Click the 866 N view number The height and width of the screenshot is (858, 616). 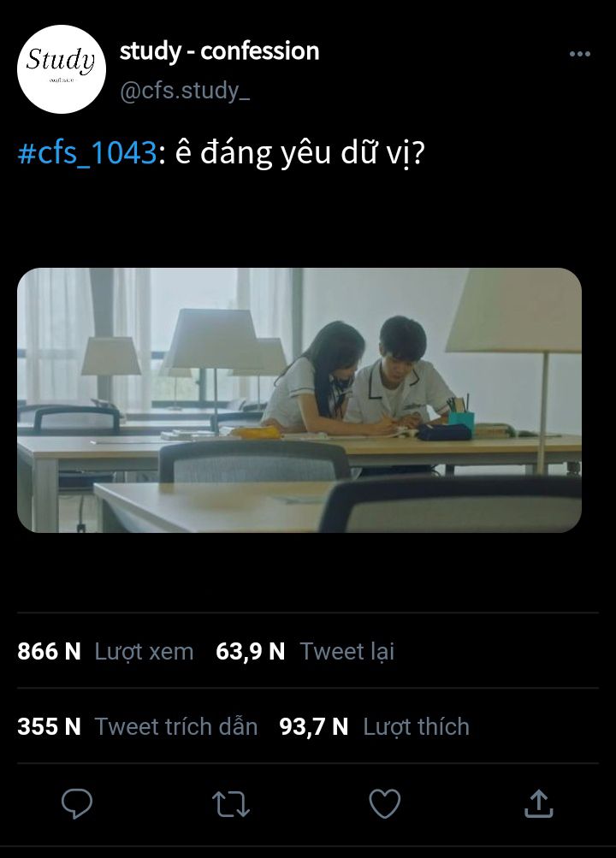(x=50, y=651)
